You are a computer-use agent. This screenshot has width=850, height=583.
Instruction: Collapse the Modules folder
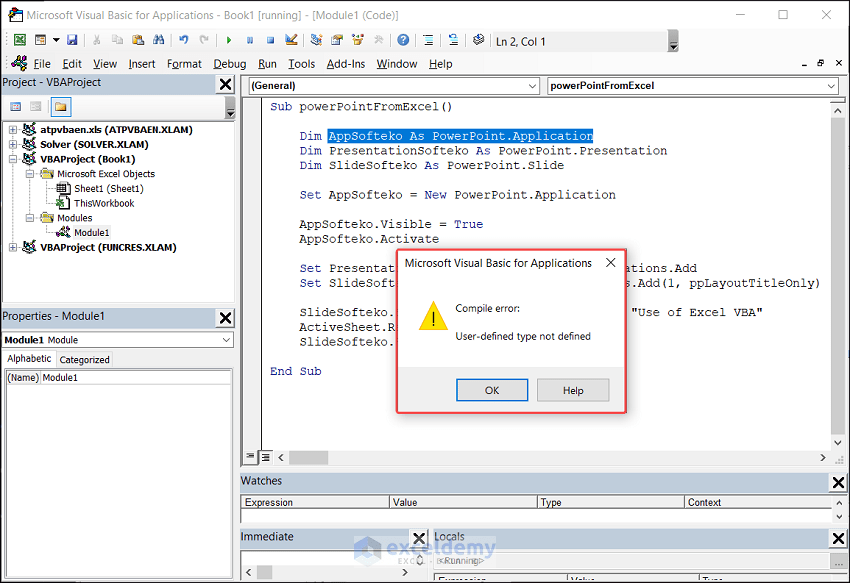[x=30, y=217]
